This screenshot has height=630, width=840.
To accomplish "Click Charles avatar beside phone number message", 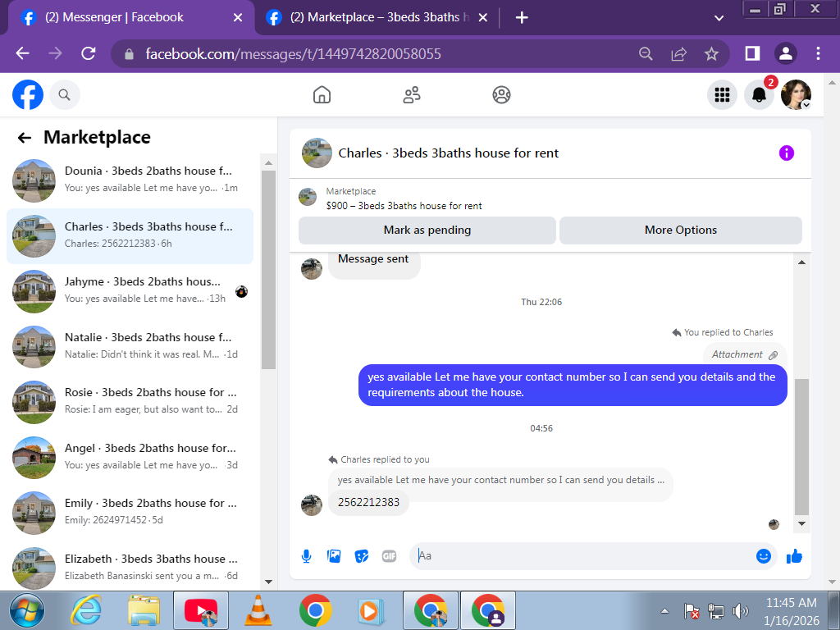I will (x=311, y=505).
